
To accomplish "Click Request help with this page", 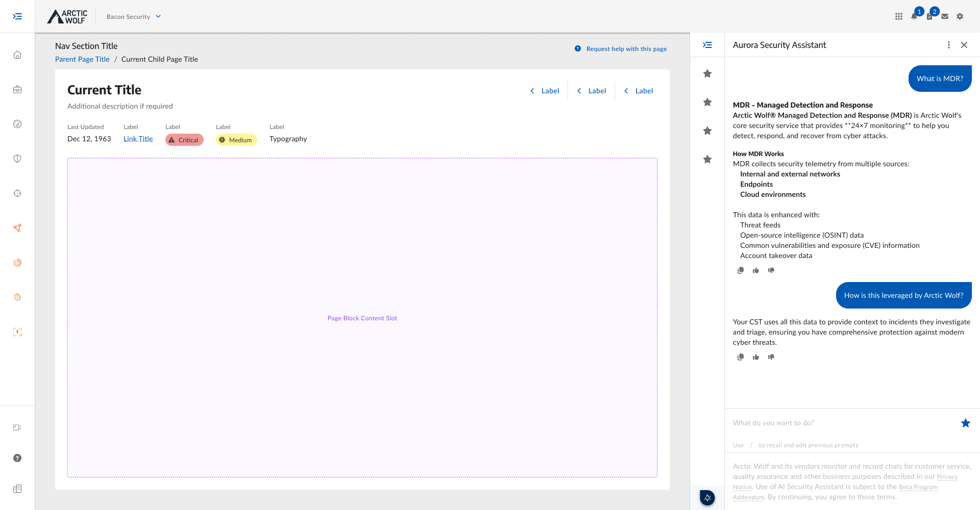I will [621, 49].
